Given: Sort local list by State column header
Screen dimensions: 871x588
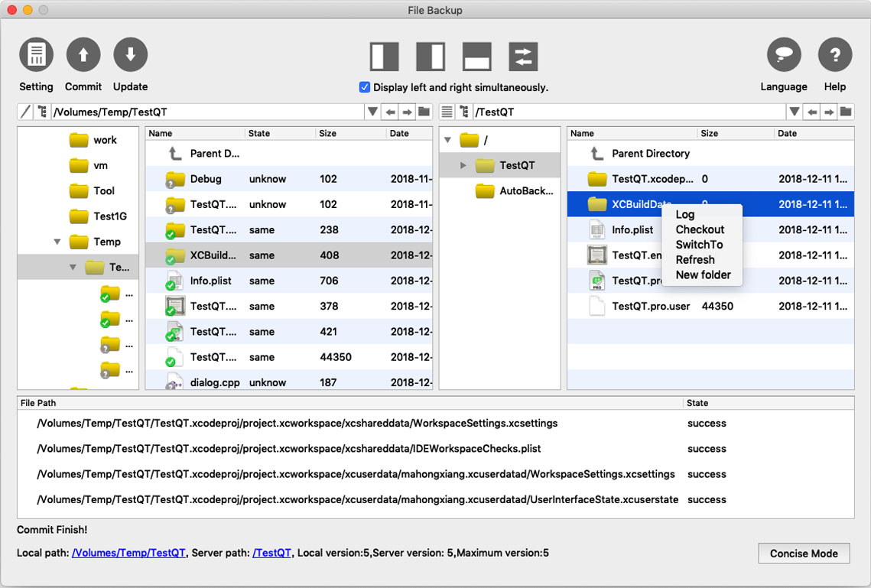Looking at the screenshot, I should 280,133.
